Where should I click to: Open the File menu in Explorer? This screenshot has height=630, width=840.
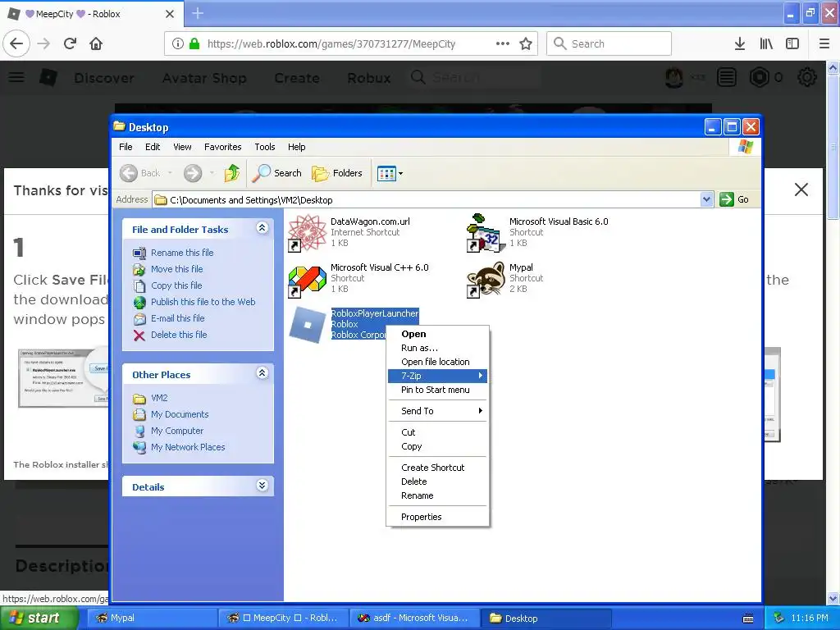126,147
